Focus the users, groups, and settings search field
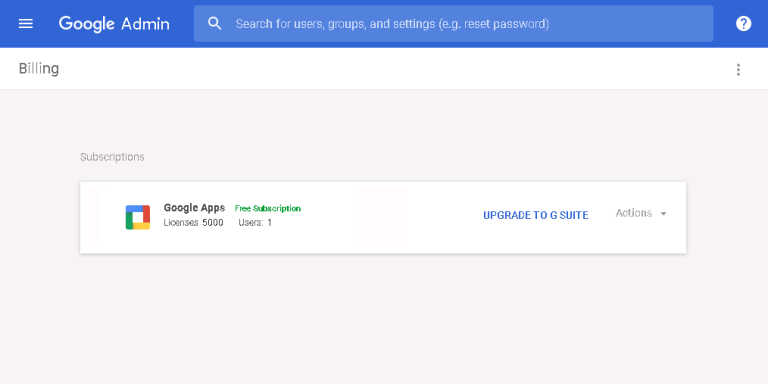The height and width of the screenshot is (384, 768). [x=453, y=24]
